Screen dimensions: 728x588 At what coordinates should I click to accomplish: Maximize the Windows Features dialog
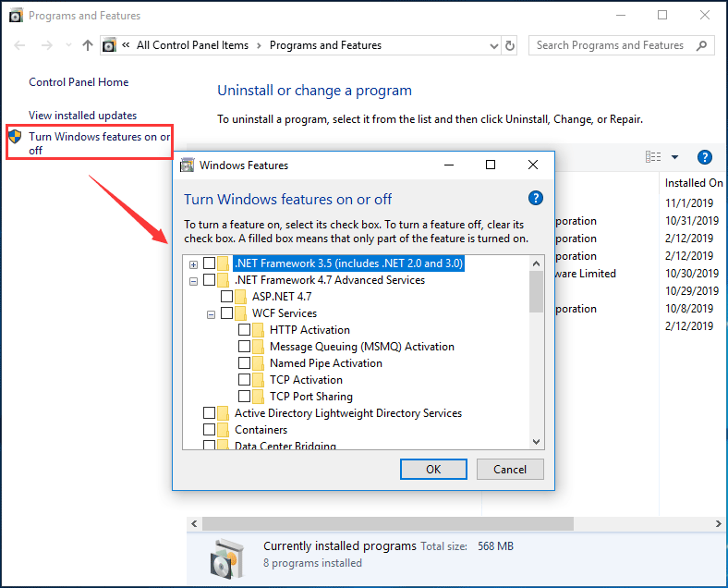[491, 165]
